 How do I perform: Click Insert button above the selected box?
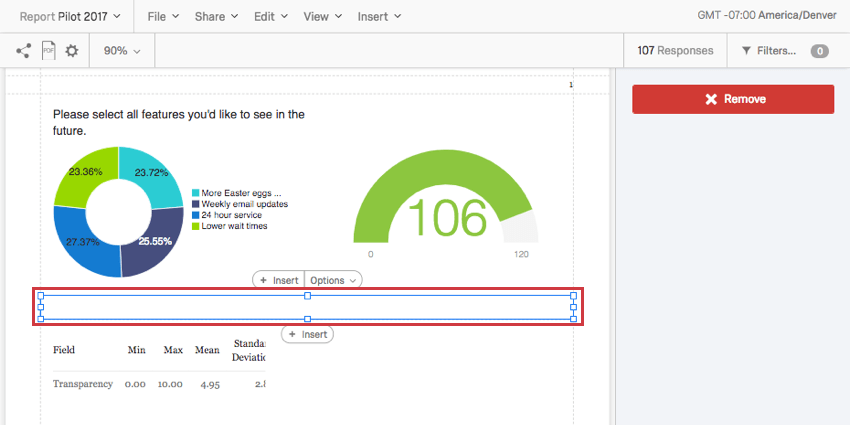click(x=278, y=281)
